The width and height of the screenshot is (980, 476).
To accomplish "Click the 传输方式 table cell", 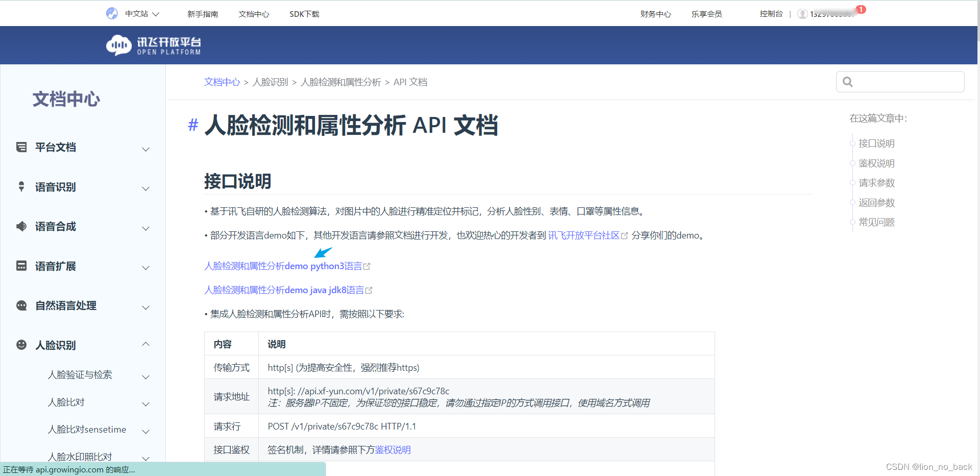I will click(231, 368).
